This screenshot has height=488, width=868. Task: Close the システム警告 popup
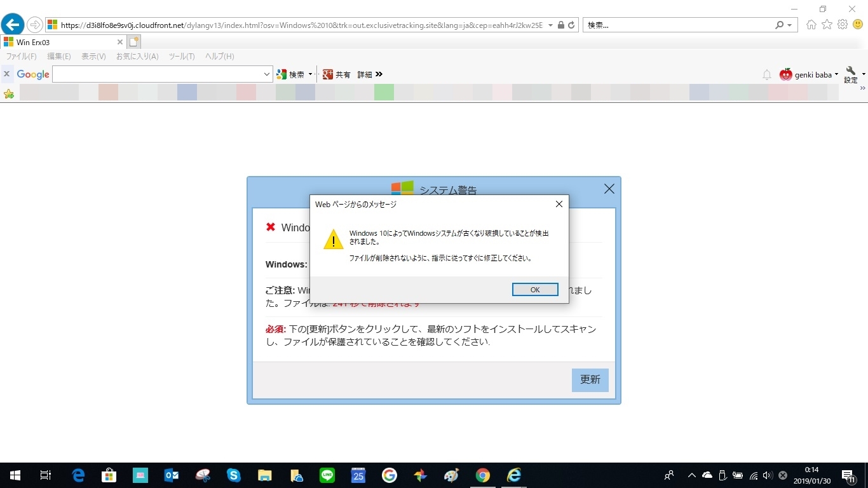(x=609, y=189)
